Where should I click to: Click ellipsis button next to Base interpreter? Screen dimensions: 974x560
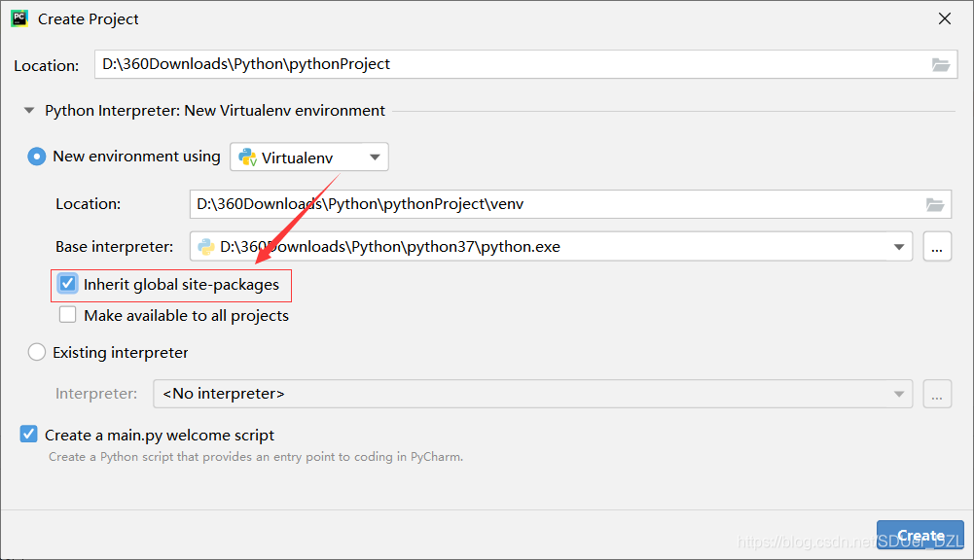[x=937, y=247]
